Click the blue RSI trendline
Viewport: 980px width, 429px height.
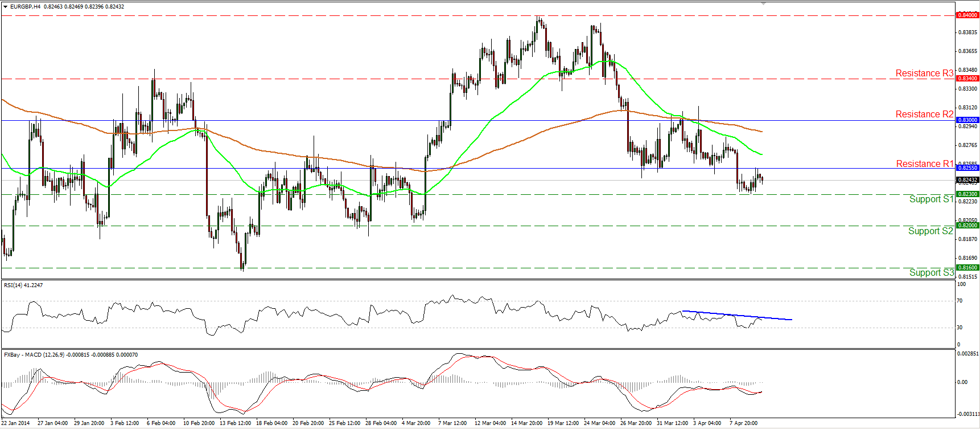[737, 315]
